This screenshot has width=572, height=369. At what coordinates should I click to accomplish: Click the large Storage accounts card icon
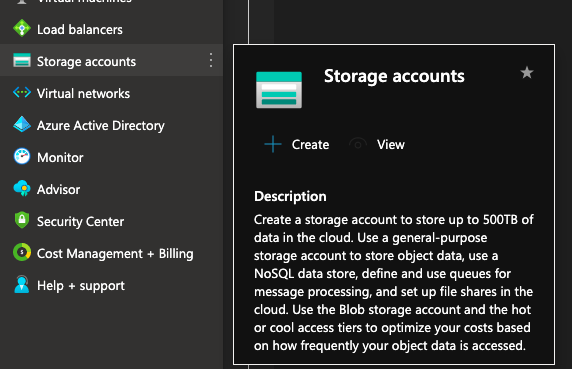point(279,90)
